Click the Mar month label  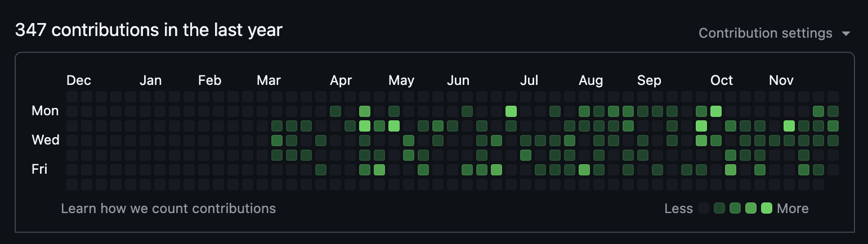pos(269,80)
